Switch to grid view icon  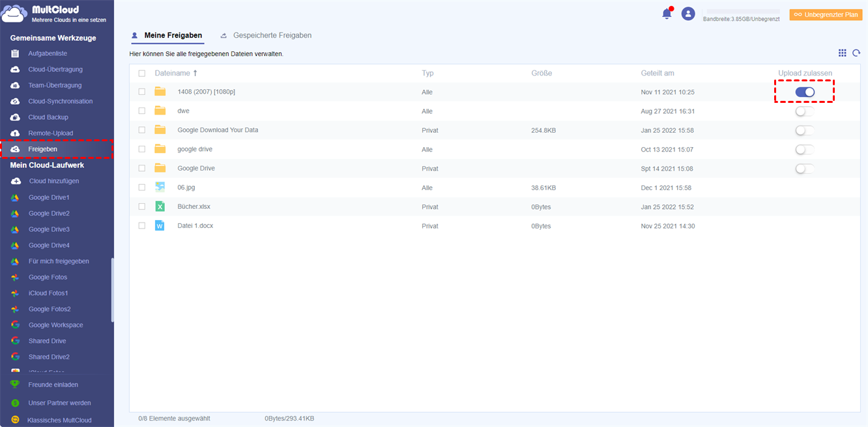point(843,53)
